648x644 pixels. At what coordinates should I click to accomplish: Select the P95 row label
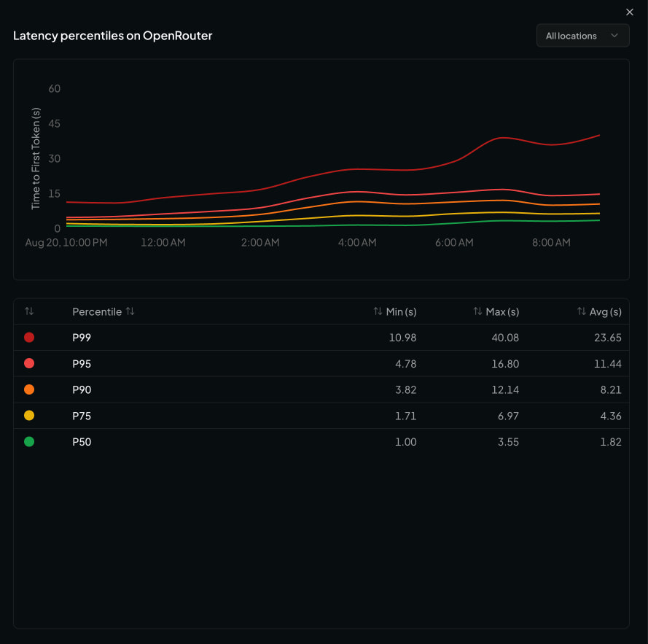[x=82, y=363]
